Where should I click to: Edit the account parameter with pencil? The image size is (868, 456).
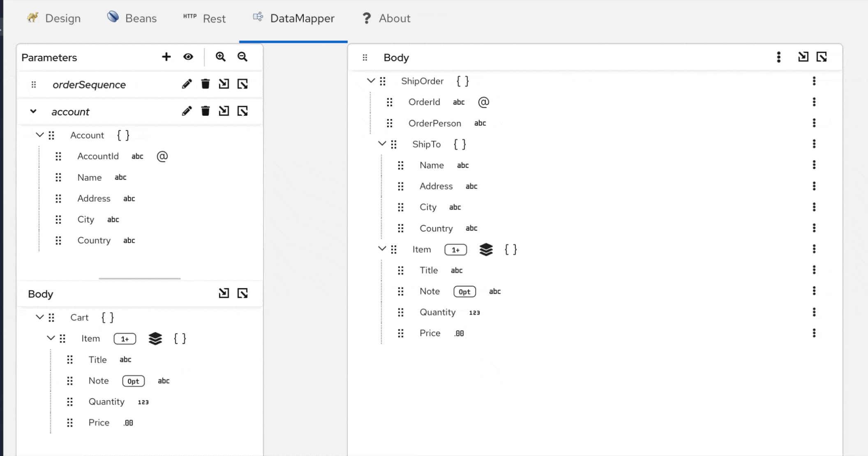[187, 111]
